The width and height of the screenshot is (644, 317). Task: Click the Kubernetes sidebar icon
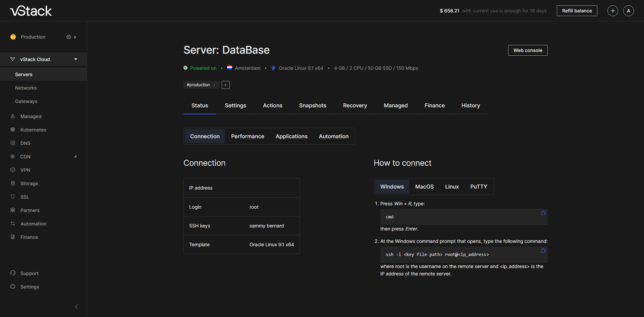tap(13, 129)
